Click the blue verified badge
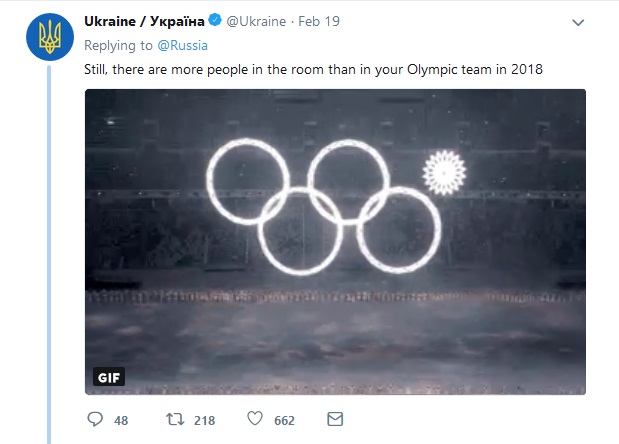This screenshot has width=619, height=444. 215,21
